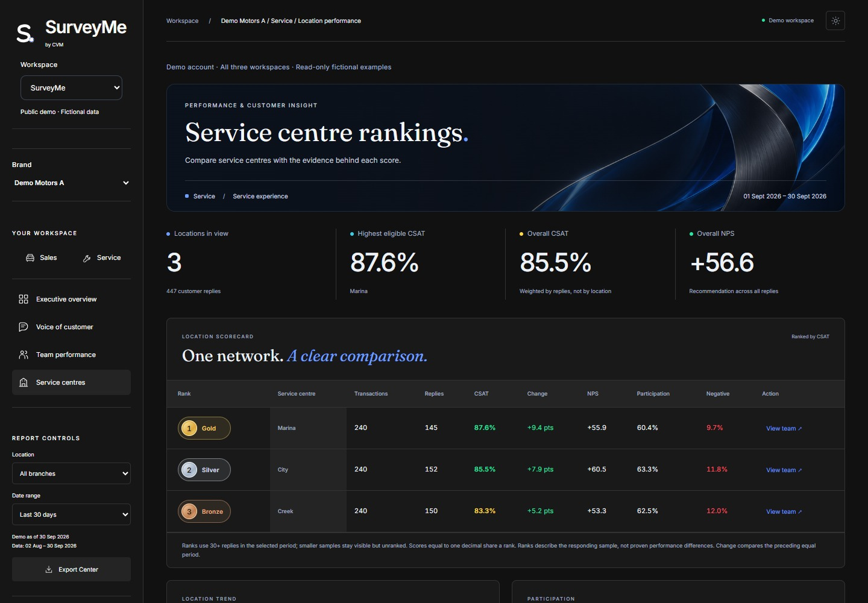Viewport: 868px width, 603px height.
Task: Click the Export Center download icon
Action: (49, 569)
